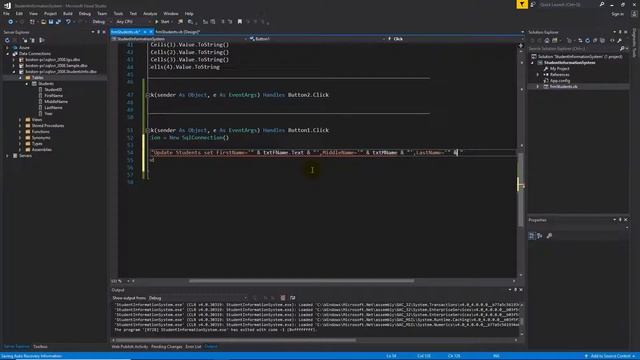Expand the Views folder in Server Explorer
Screen dimensions: 640x360
pos(20,120)
